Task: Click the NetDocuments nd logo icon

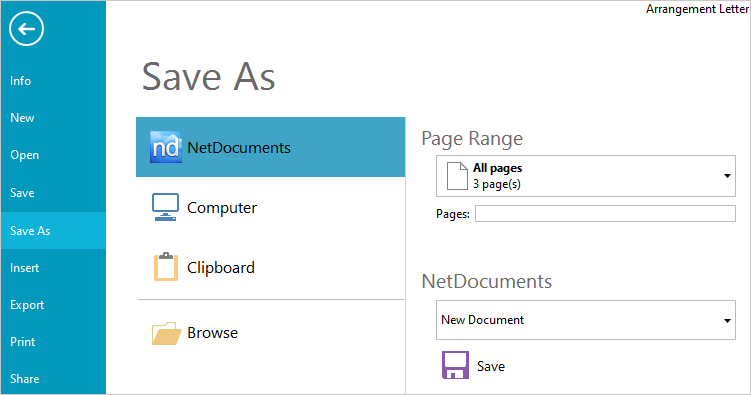Action: pyautogui.click(x=166, y=147)
